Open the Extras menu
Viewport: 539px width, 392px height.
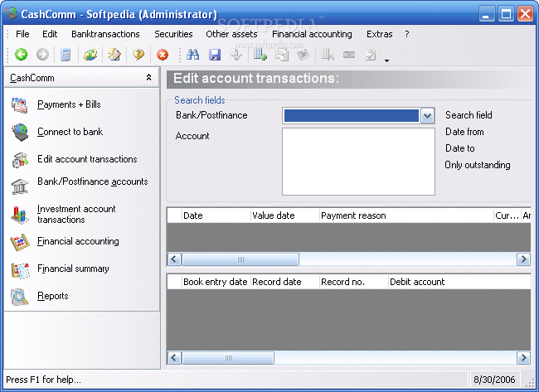tap(380, 34)
